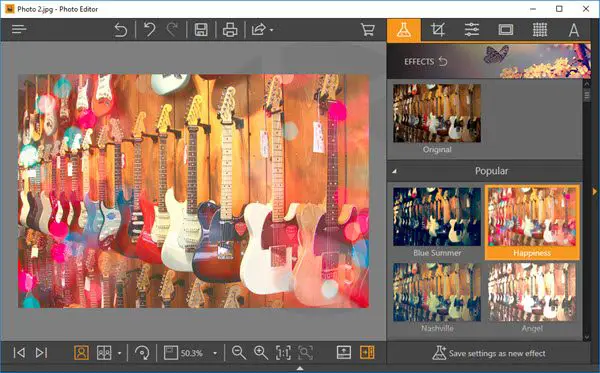Image resolution: width=600 pixels, height=373 pixels.
Task: Go to the previous photo
Action: [19, 353]
